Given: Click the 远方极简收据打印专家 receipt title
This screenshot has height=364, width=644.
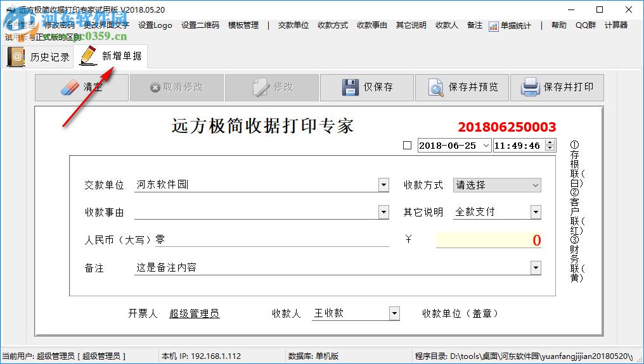Looking at the screenshot, I should pos(262,126).
